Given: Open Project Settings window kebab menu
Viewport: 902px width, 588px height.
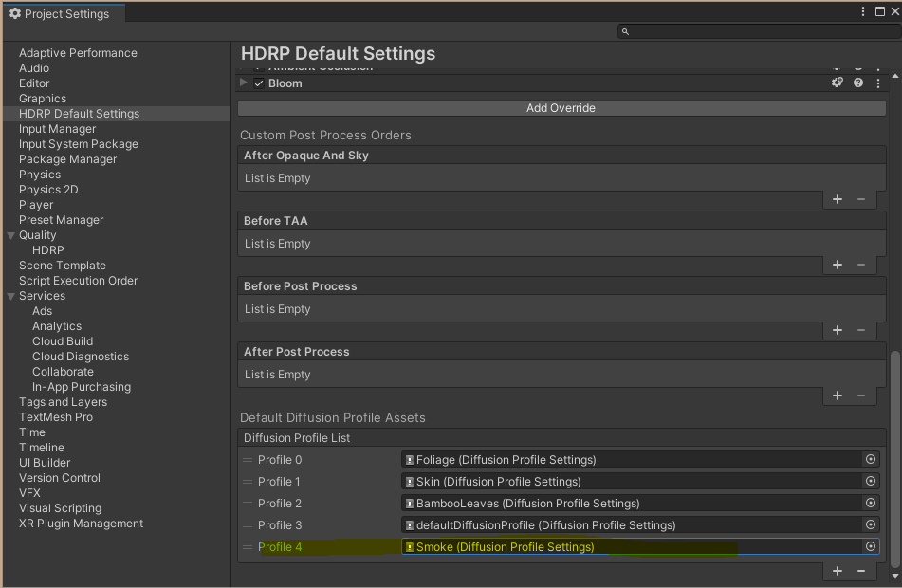Looking at the screenshot, I should coord(863,11).
